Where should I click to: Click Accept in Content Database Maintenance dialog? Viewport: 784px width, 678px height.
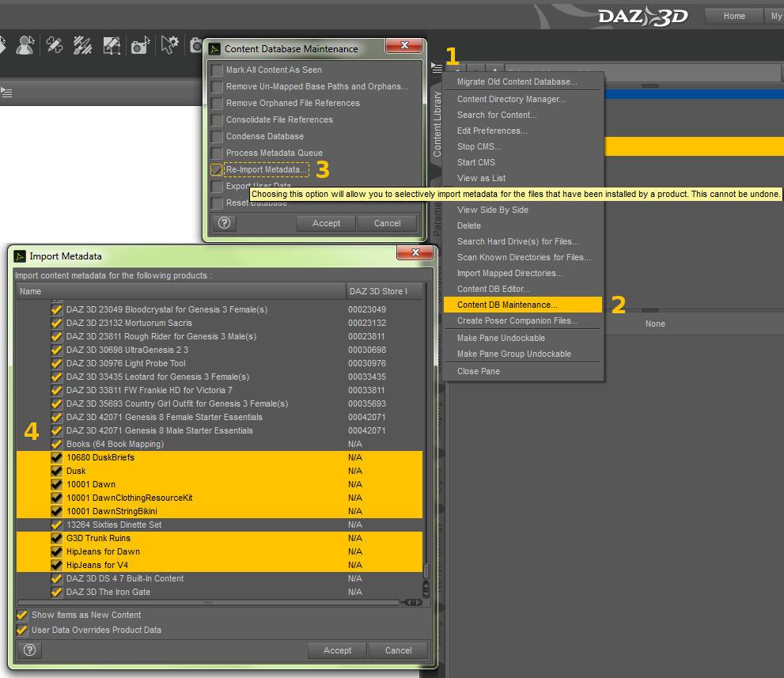326,224
